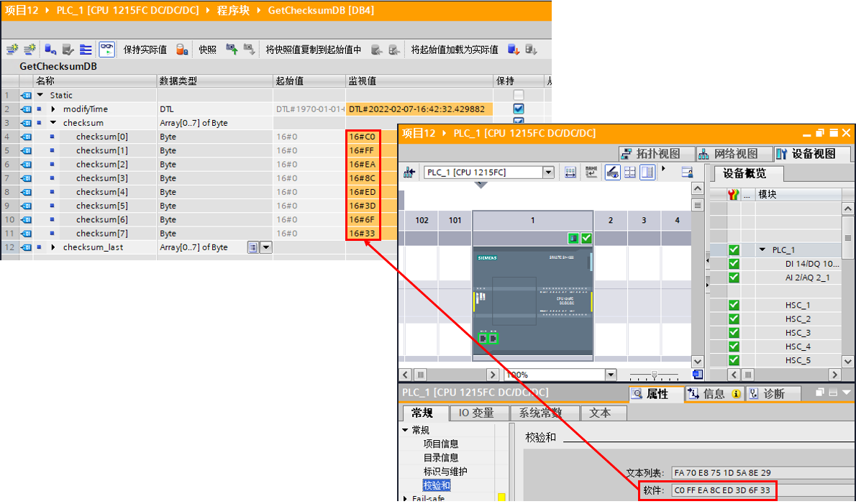Click the 保持实际值 toolbar button
This screenshot has width=856, height=504.
click(145, 50)
